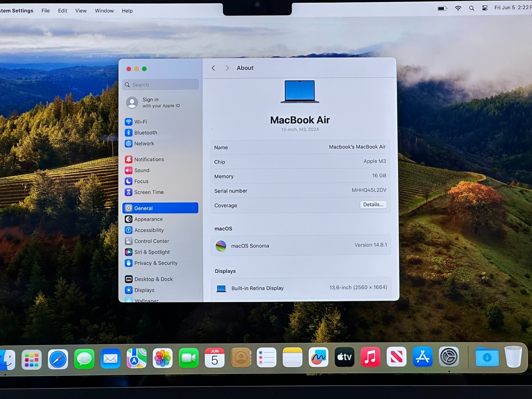Image resolution: width=532 pixels, height=399 pixels.
Task: Click the date and time in menu bar
Action: coord(513,8)
